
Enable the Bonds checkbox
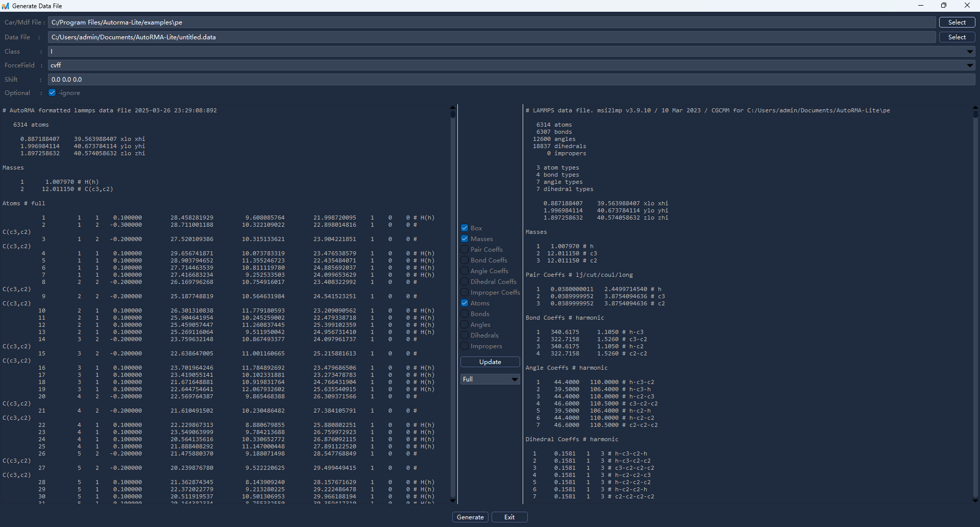point(464,314)
